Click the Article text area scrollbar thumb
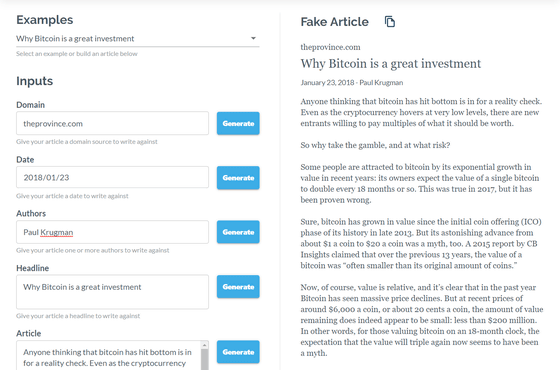The image size is (560, 370). click(205, 360)
